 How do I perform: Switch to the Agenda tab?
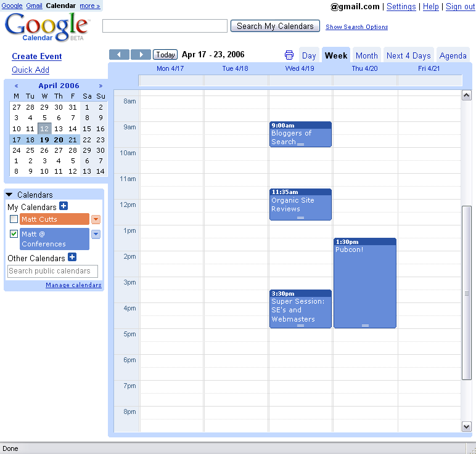[x=453, y=55]
